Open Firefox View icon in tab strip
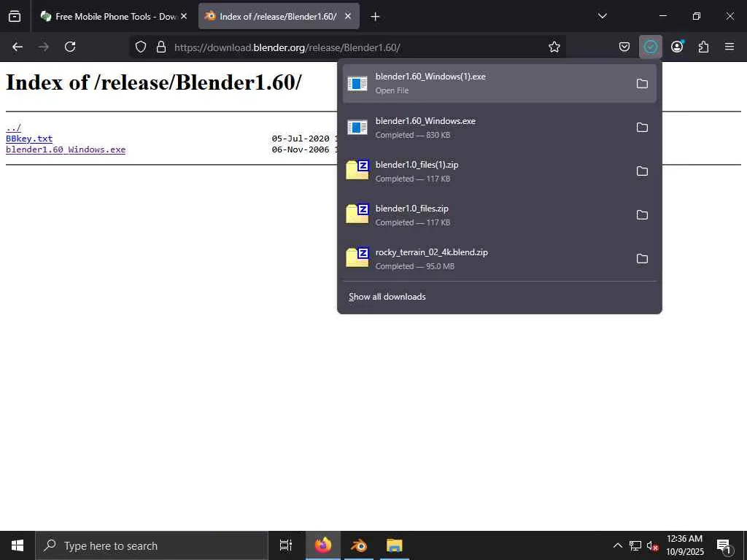Image resolution: width=747 pixels, height=560 pixels. coord(15,16)
